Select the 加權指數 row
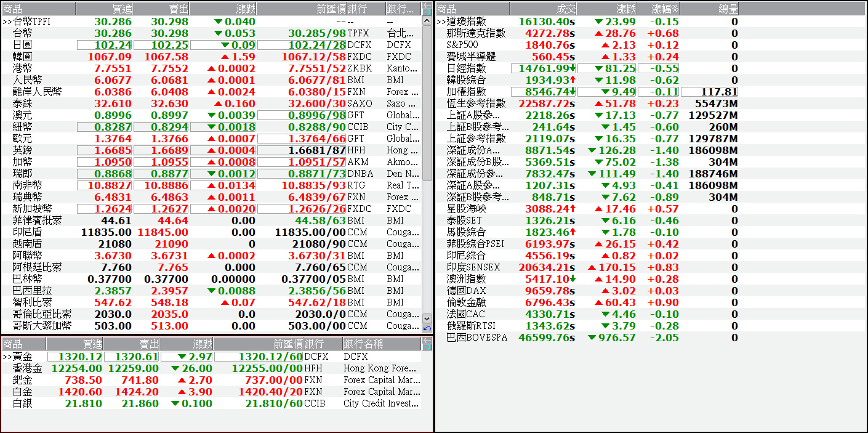This screenshot has width=868, height=433. [x=587, y=92]
